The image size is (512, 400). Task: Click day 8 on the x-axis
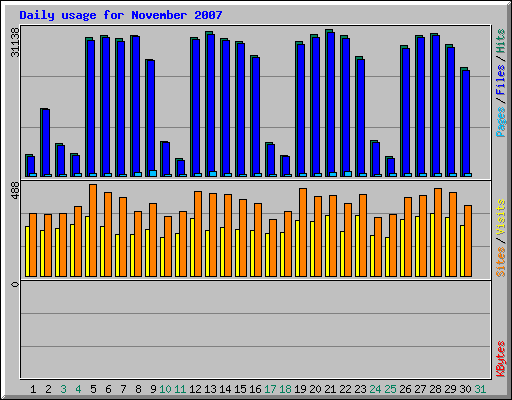coord(138,389)
